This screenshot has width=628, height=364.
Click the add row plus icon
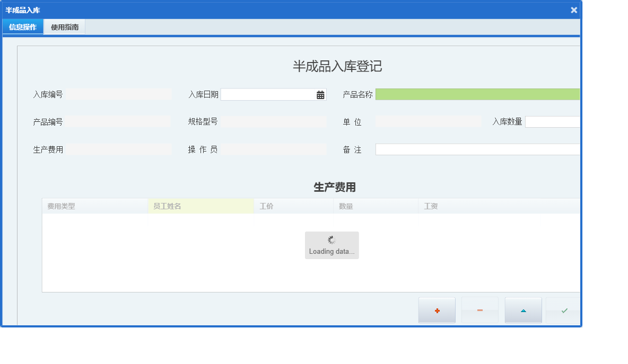click(x=437, y=310)
